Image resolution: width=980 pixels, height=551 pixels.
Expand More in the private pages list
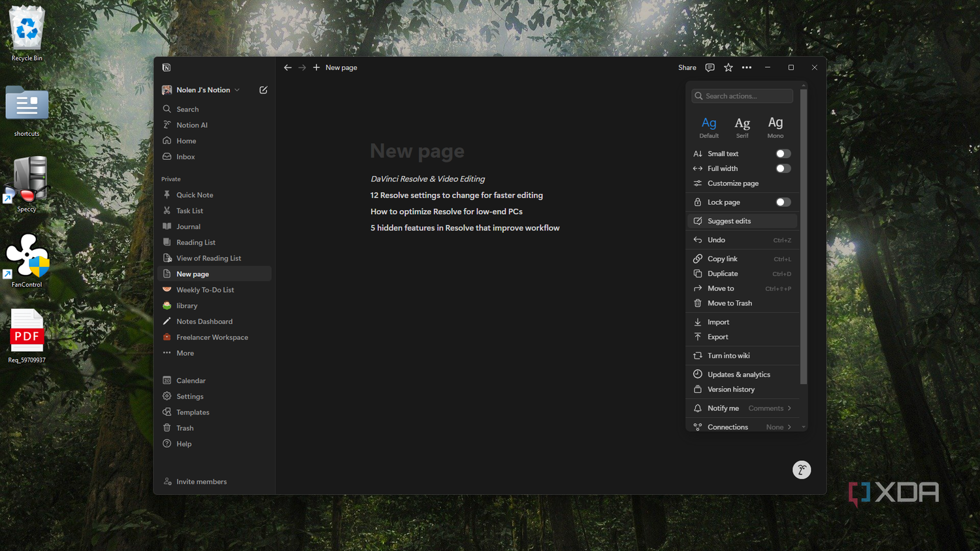215,353
